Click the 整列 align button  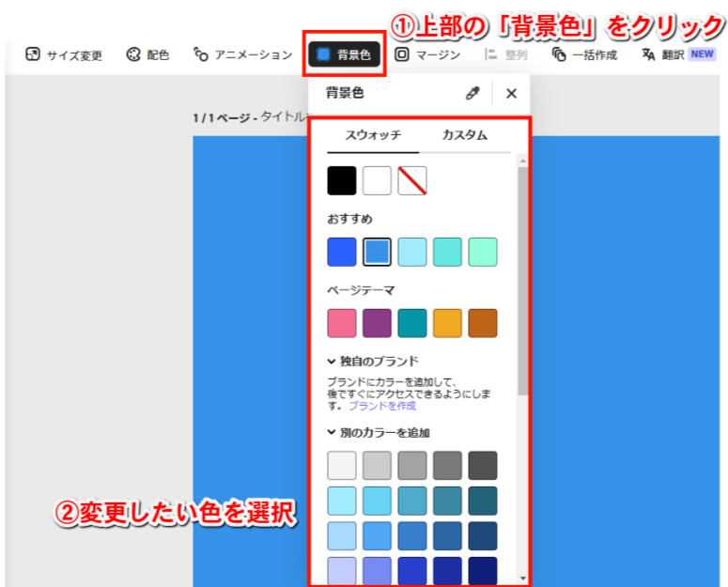point(505,55)
